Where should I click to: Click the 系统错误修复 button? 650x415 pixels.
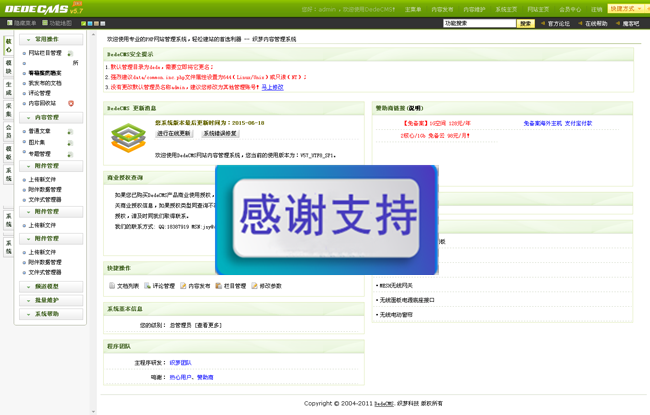(220, 133)
